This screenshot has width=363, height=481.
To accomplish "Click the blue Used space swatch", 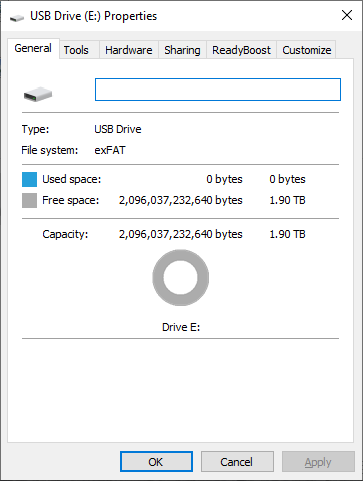I will tap(29, 179).
